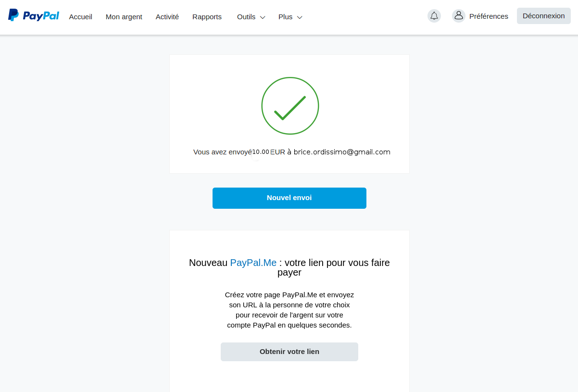Click the PayPal logo
Screen dimensions: 578x392
point(34,15)
